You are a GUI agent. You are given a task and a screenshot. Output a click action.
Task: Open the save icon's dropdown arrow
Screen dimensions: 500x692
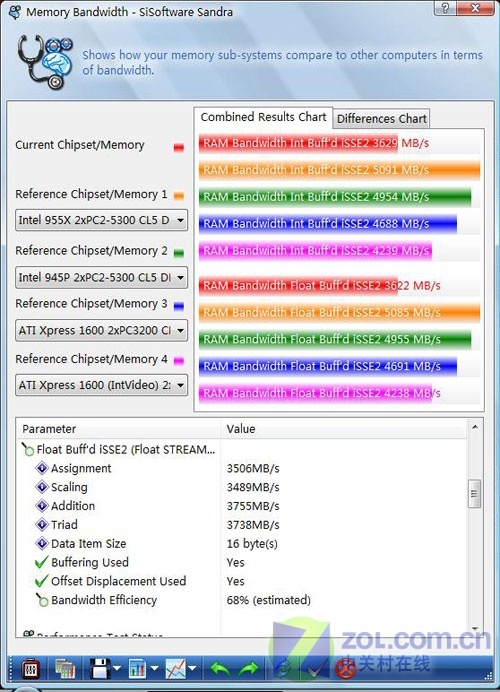[x=117, y=669]
